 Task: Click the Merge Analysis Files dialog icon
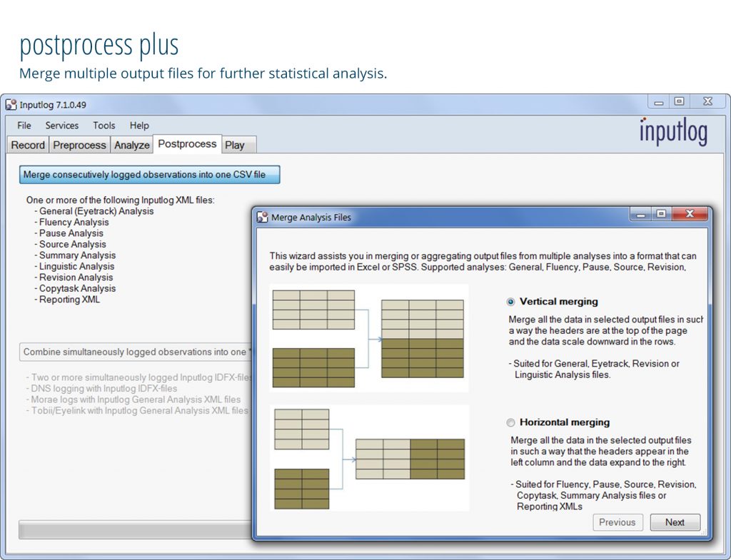point(263,217)
